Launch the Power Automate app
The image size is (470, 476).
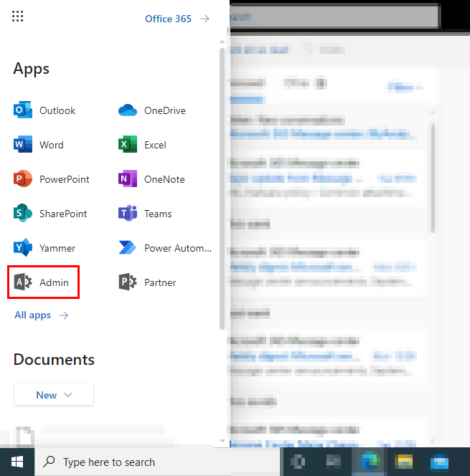pos(165,248)
